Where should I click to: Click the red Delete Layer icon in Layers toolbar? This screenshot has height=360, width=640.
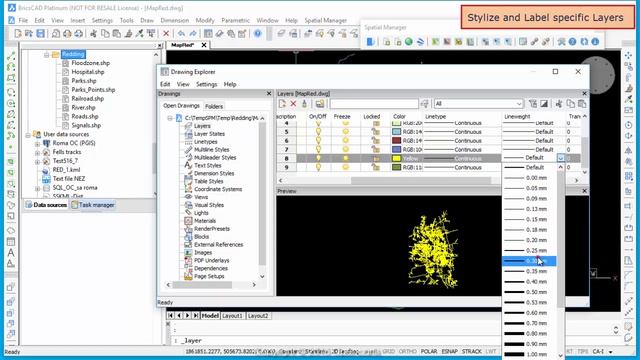293,104
